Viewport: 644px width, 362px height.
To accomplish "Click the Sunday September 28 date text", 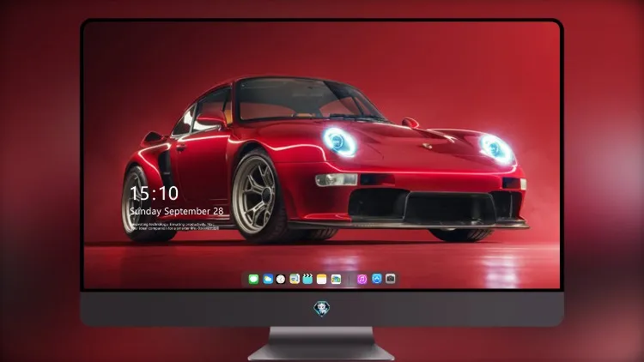I will point(177,211).
